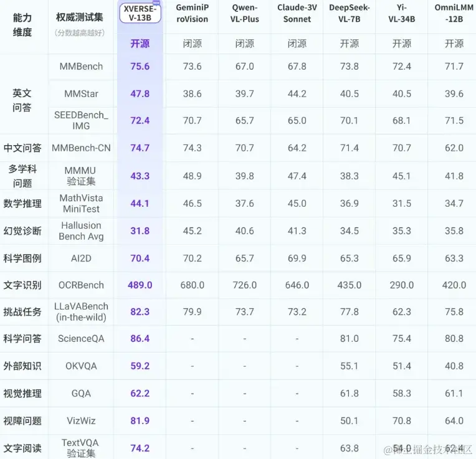
Task: Click Qwen-VL-Plus's MathVista score 37.6
Action: pos(245,204)
